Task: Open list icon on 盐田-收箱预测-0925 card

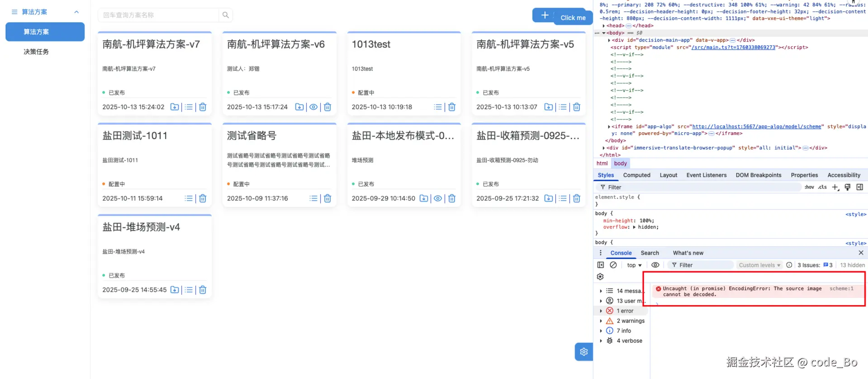Action: [x=563, y=198]
